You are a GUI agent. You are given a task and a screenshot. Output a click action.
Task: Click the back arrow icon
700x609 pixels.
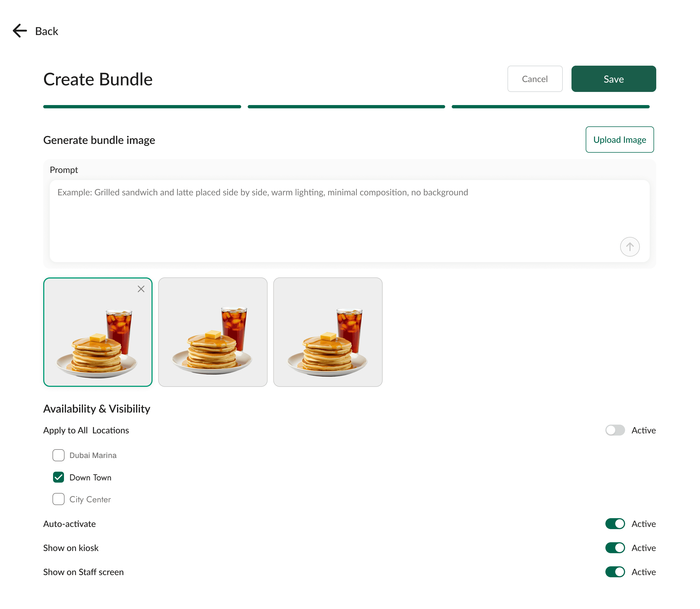[x=19, y=31]
